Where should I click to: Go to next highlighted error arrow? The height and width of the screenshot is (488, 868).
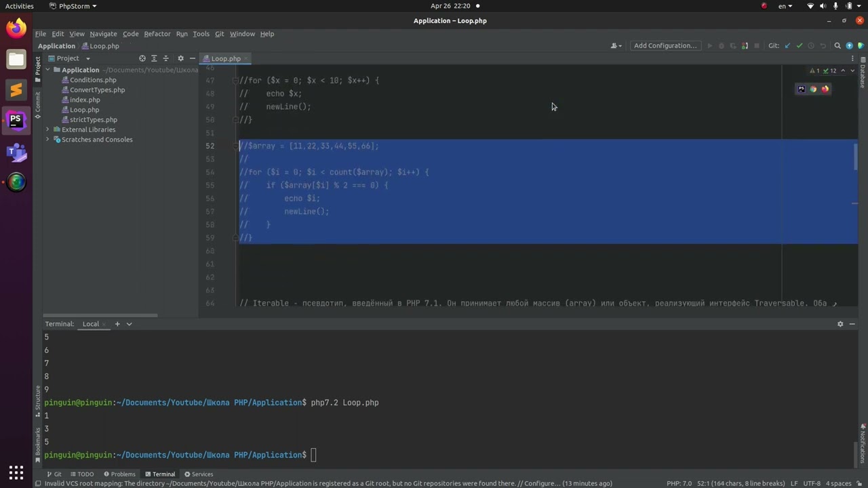click(x=852, y=70)
